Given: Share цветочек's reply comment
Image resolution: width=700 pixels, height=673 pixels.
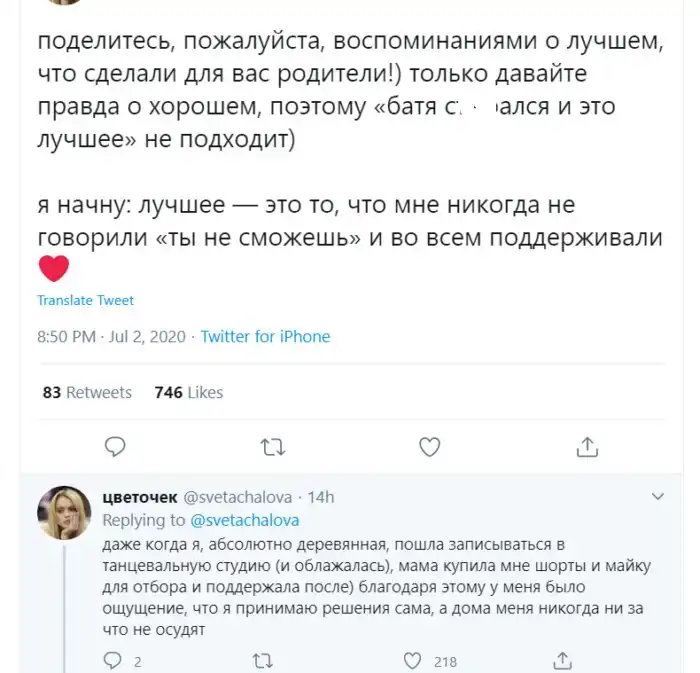Looking at the screenshot, I should click(x=563, y=661).
